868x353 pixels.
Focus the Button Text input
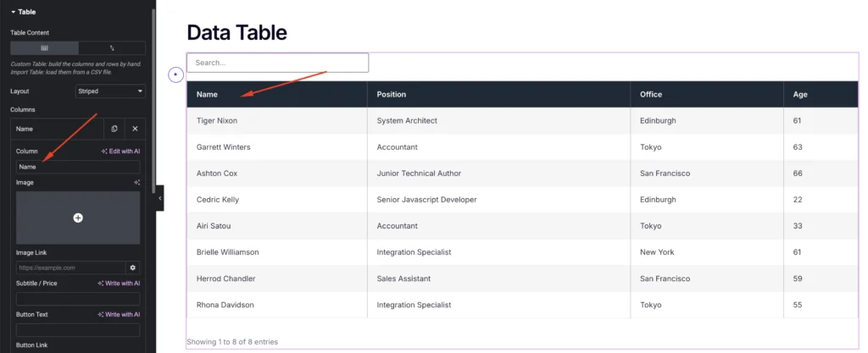78,330
